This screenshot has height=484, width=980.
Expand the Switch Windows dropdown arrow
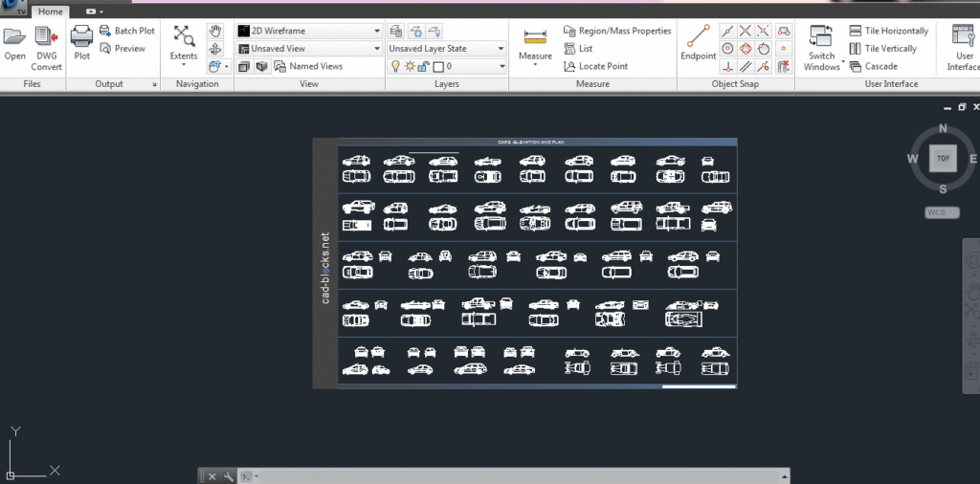pos(843,62)
